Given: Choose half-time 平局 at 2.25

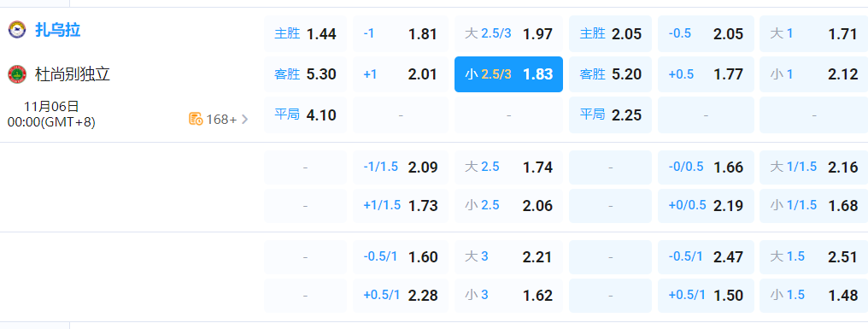Looking at the screenshot, I should point(611,115).
